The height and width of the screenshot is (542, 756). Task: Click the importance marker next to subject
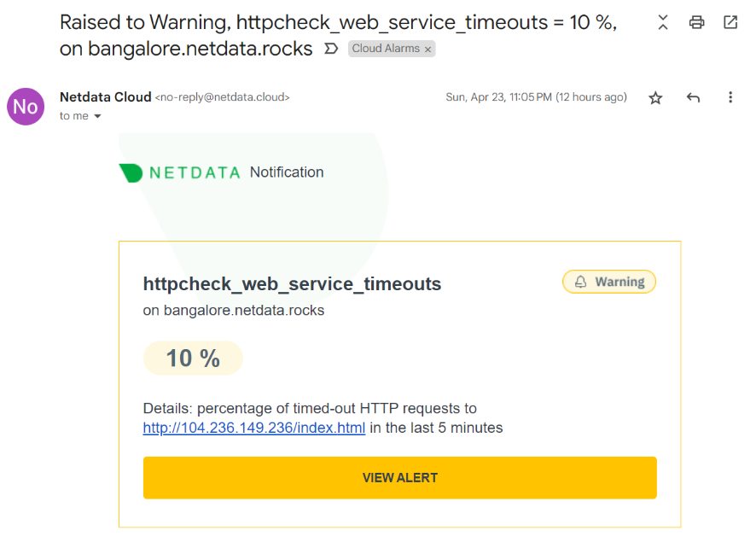[x=332, y=50]
